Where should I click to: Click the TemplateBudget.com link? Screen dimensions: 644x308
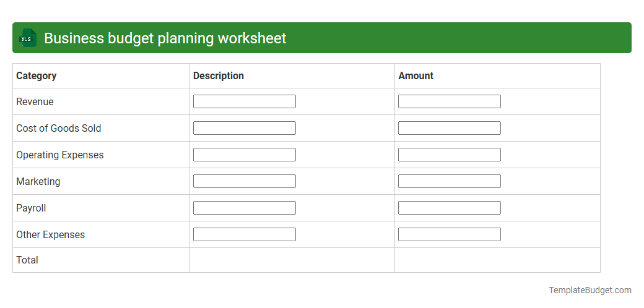[x=590, y=290]
